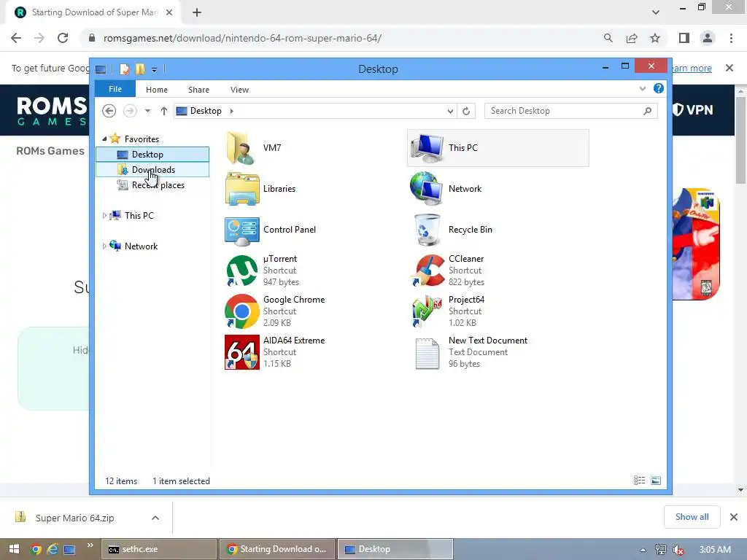Reload the Chrome page
This screenshot has width=747, height=560.
coord(63,38)
